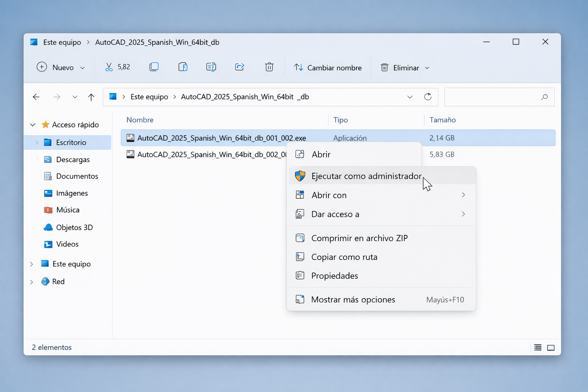
Task: Switch to details view in the status bar
Action: (x=537, y=347)
